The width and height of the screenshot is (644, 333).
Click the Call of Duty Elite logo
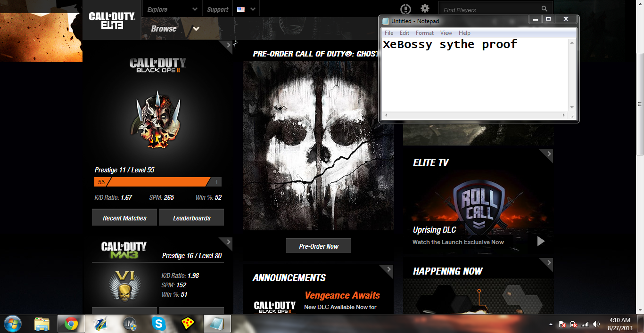pyautogui.click(x=112, y=20)
